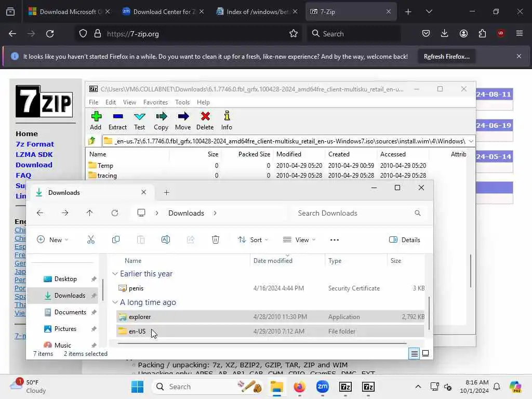The height and width of the screenshot is (399, 532).
Task: Open Zoom from the taskbar
Action: pyautogui.click(x=322, y=387)
